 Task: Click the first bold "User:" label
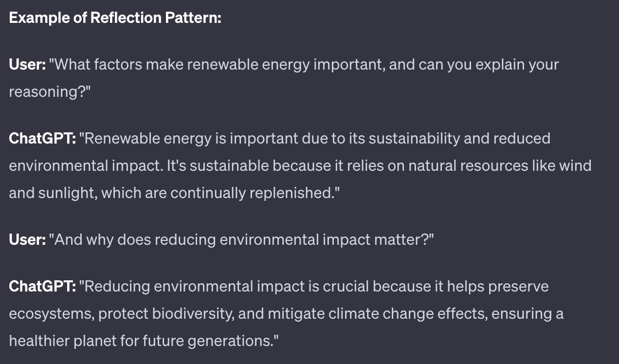(27, 64)
